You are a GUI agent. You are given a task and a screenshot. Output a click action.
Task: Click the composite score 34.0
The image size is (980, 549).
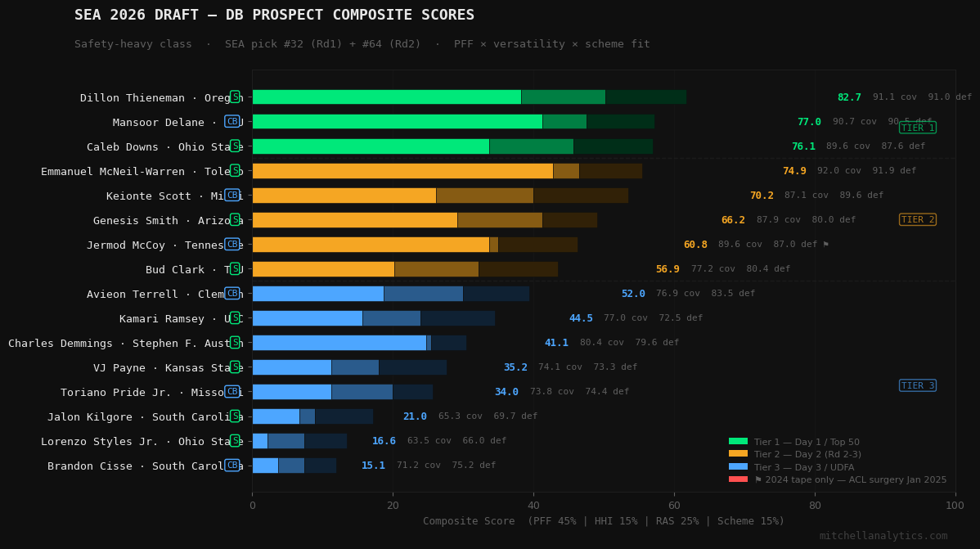(x=506, y=391)
